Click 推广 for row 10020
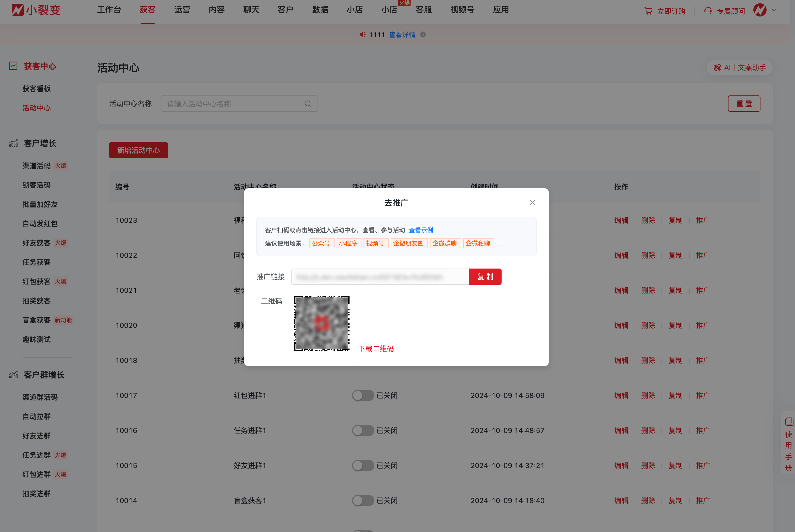The height and width of the screenshot is (532, 795). pos(703,325)
